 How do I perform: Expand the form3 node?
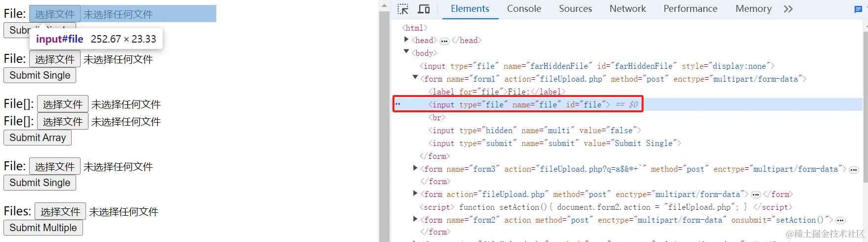(x=415, y=168)
